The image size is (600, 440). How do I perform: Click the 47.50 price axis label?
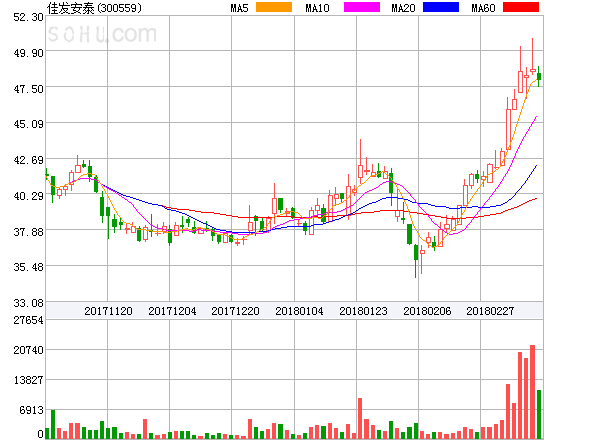pyautogui.click(x=28, y=89)
